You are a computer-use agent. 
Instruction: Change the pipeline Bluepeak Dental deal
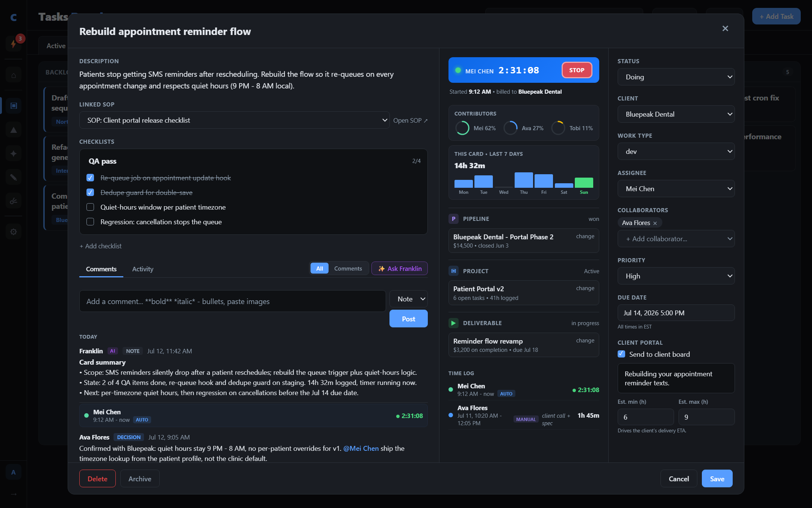[585, 236]
